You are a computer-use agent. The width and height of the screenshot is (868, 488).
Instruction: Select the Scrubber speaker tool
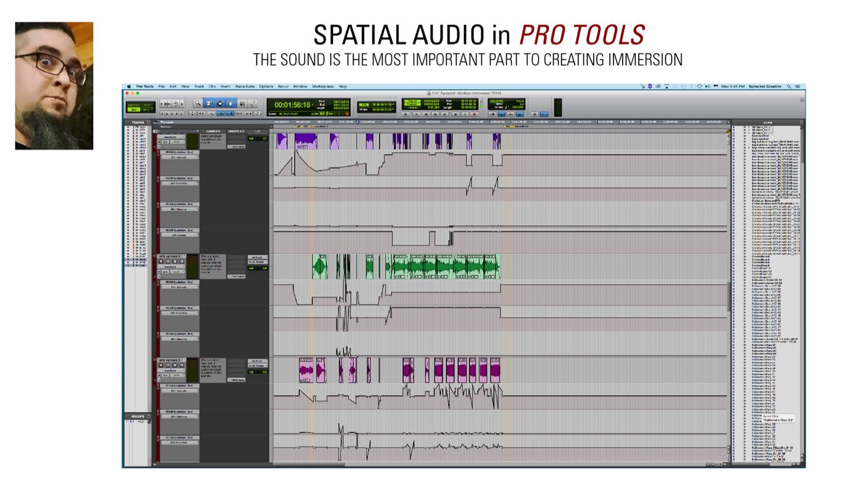[x=242, y=103]
